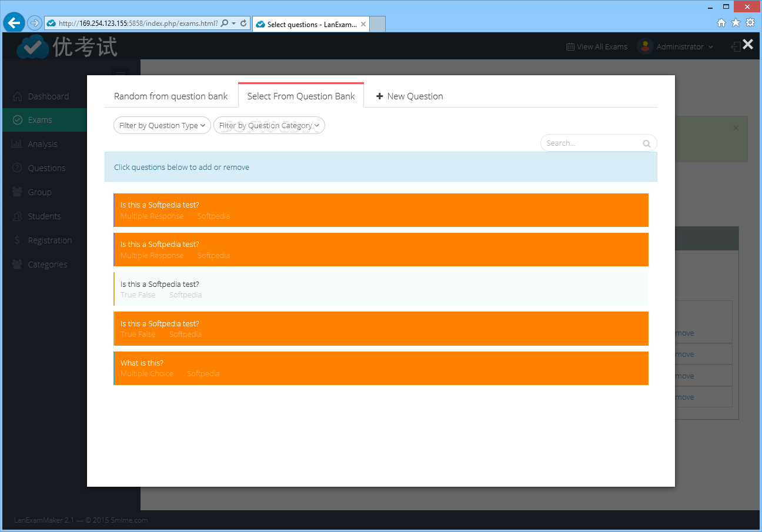Click the Registration dollar icon

point(17,240)
